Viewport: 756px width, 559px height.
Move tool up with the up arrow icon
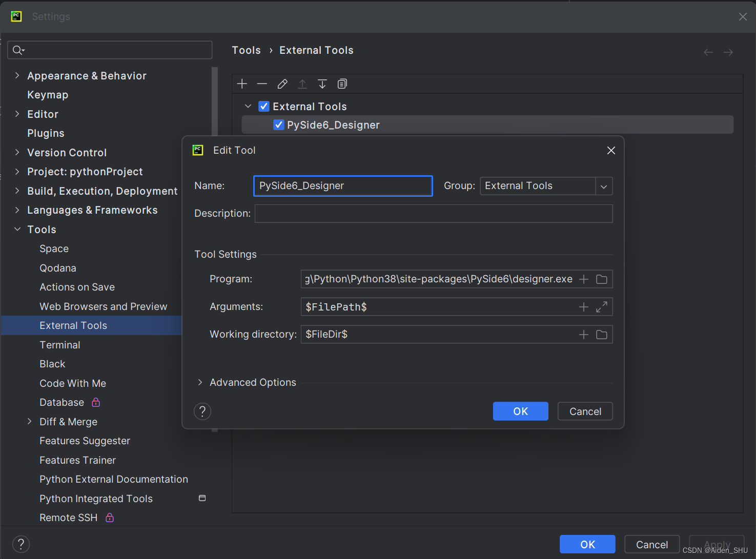tap(302, 84)
